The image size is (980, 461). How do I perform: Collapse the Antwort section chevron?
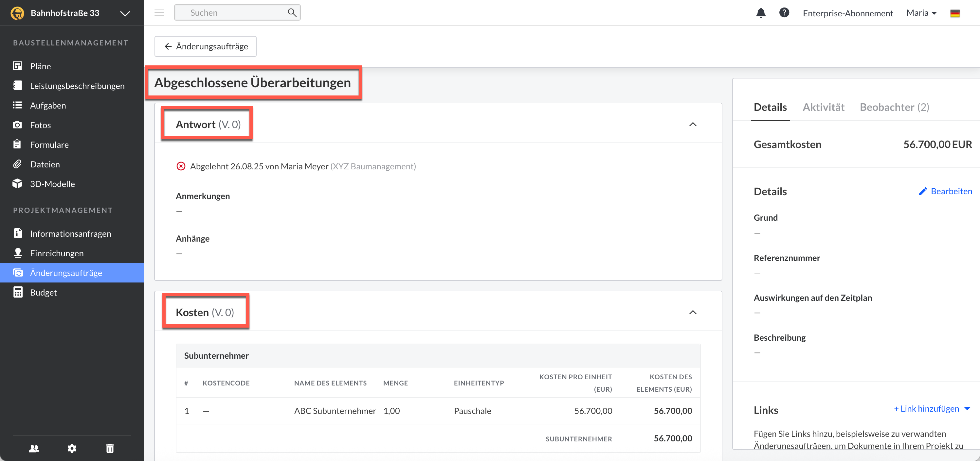pos(693,124)
